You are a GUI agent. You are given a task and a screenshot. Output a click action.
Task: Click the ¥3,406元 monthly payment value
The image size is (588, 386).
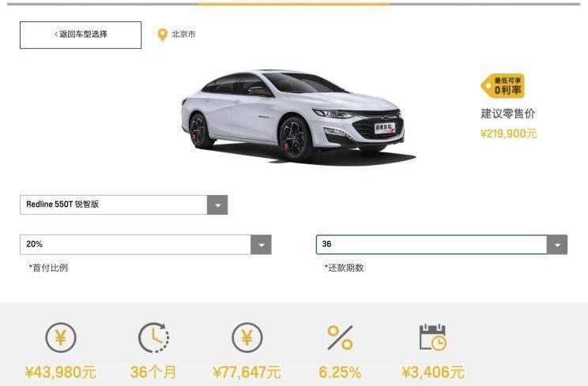(x=433, y=372)
